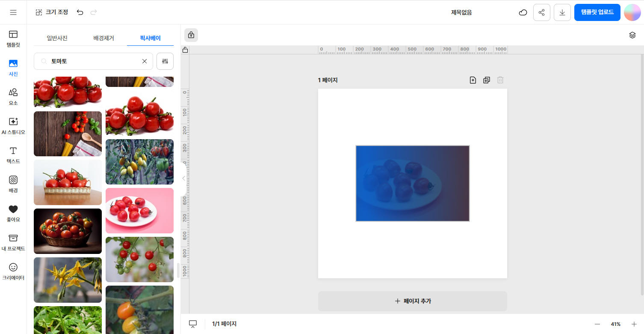
Task: Collapse the photo side panel with the arrow handle
Action: click(183, 178)
